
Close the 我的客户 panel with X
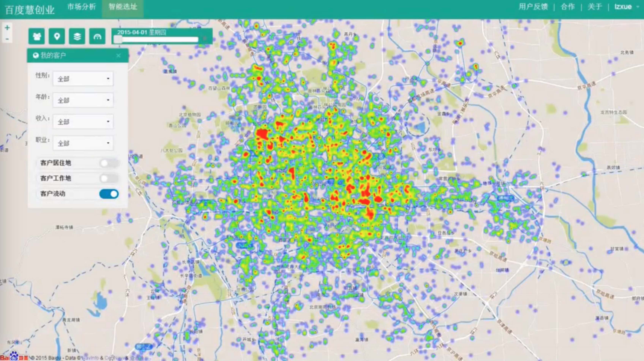pos(118,55)
